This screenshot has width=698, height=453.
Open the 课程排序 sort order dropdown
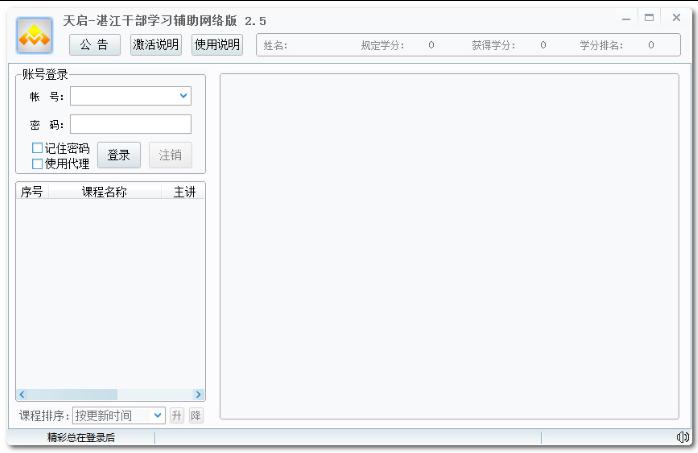[158, 415]
